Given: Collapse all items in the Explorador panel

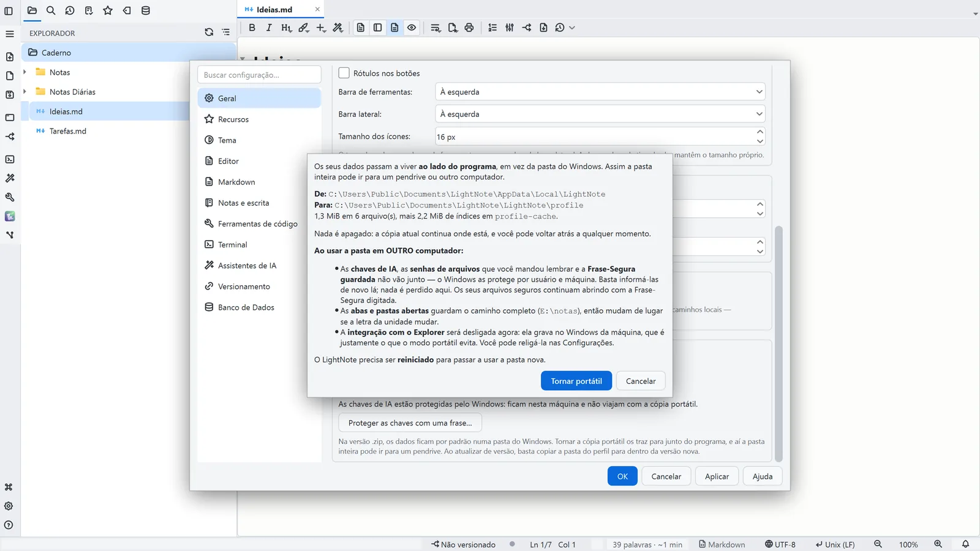Looking at the screenshot, I should (226, 32).
